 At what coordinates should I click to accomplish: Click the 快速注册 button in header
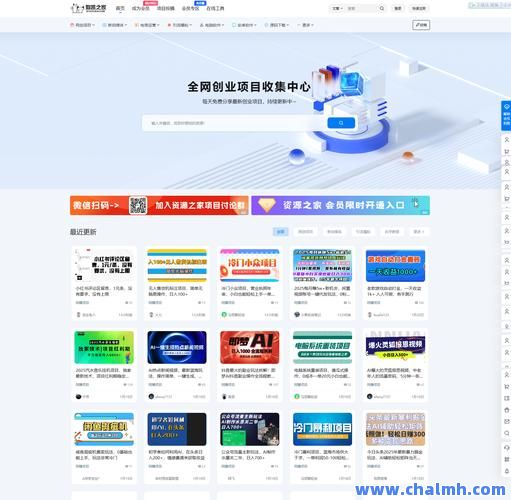419,8
